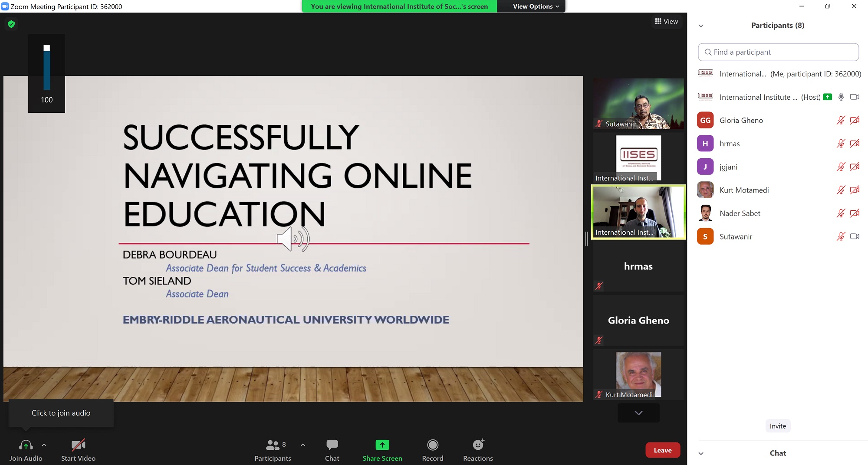Collapse the Participants panel chevron
The width and height of the screenshot is (868, 465).
701,26
